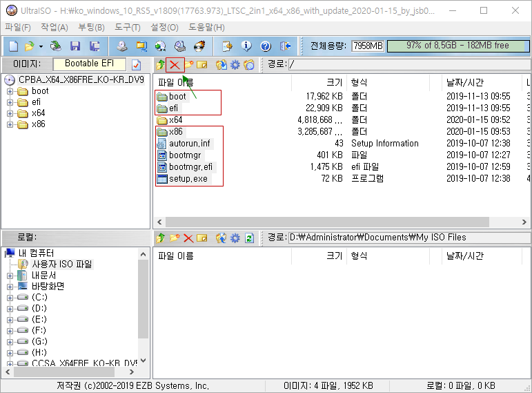Click the folder view icon after image gear
532x393 pixels.
[249, 64]
